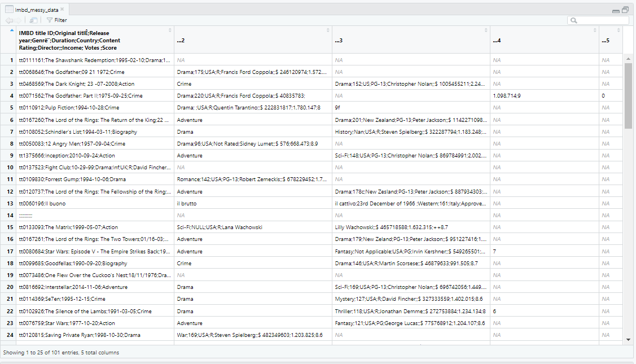Image resolution: width=636 pixels, height=364 pixels.
Task: Click the forward navigation arrow in the viewer toolbar
Action: click(17, 20)
